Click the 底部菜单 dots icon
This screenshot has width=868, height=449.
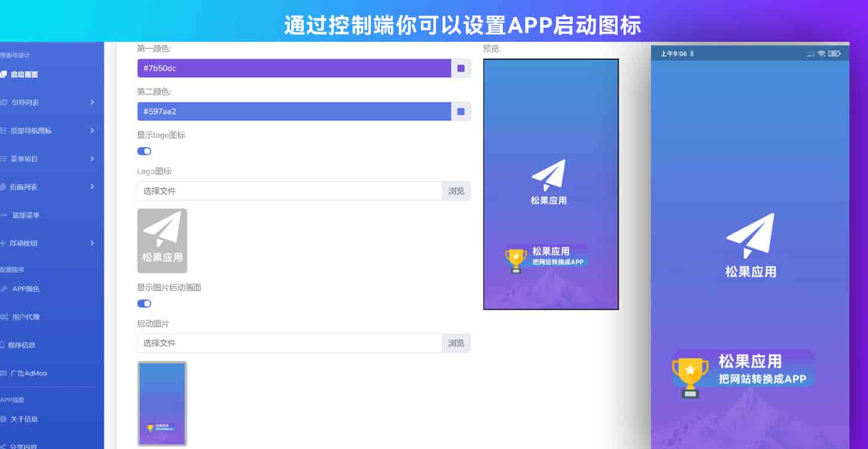tap(4, 215)
